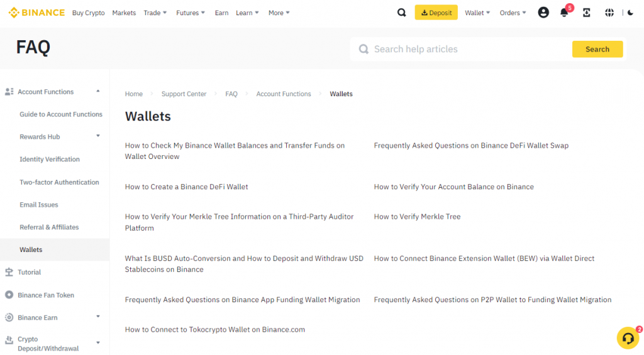This screenshot has width=644, height=355.
Task: Click the yellow Deposit button
Action: [x=436, y=13]
